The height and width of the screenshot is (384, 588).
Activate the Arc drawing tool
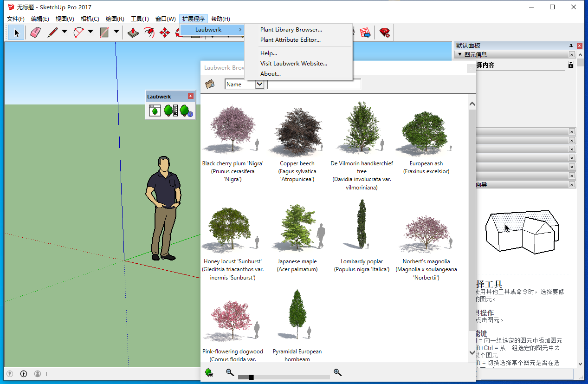(x=78, y=33)
